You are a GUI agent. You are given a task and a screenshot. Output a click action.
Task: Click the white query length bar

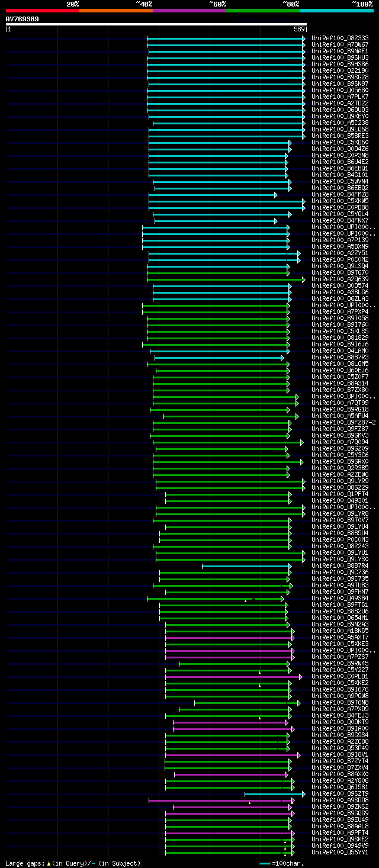click(x=156, y=24)
